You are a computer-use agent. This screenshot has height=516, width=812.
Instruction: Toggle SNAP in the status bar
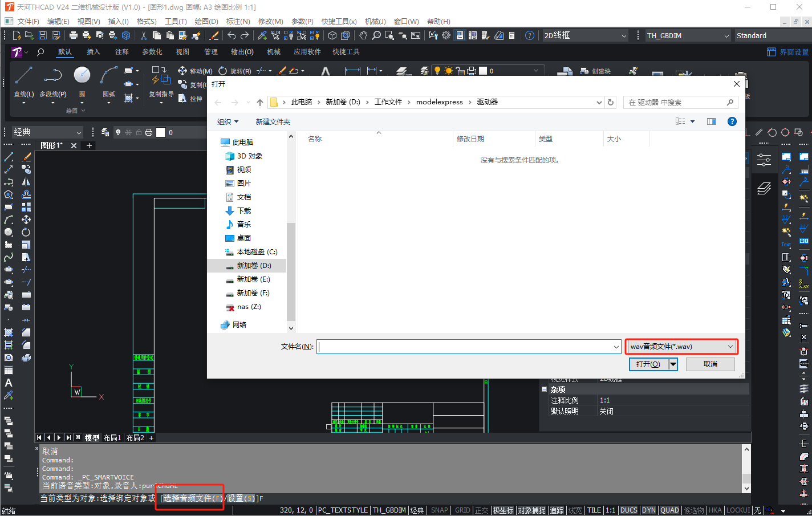click(439, 510)
